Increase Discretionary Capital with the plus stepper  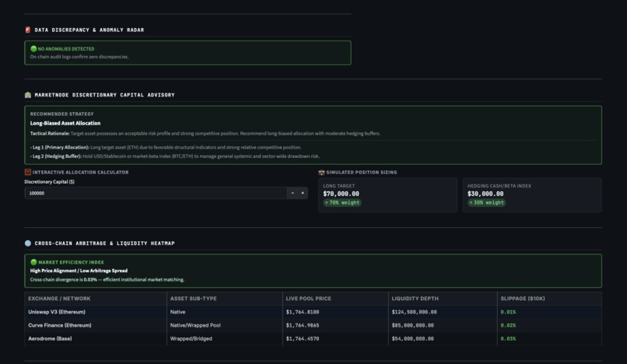pos(303,193)
